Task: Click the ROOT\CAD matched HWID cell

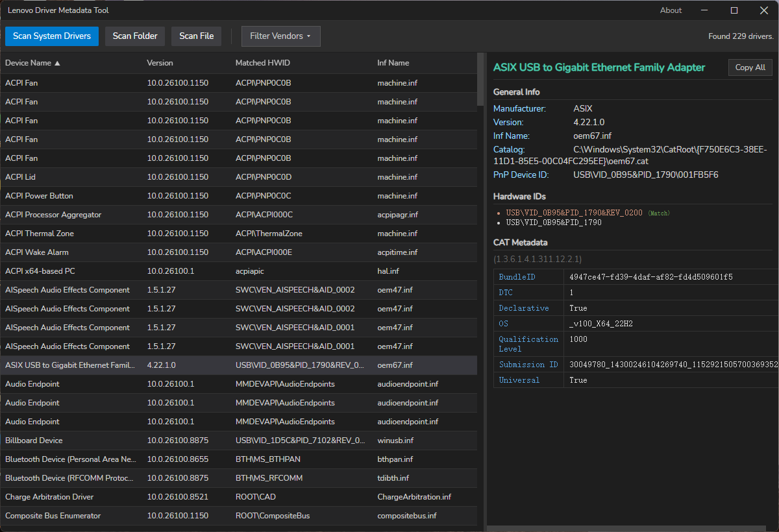Action: 256,497
